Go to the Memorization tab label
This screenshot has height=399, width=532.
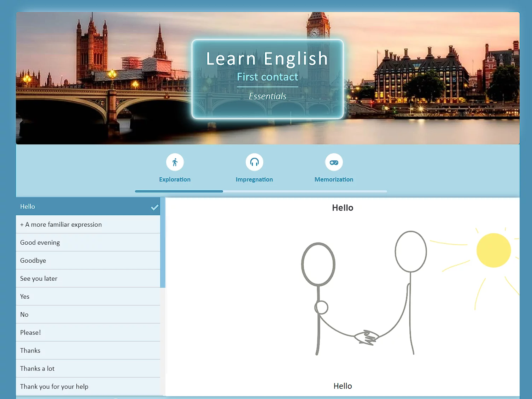(334, 179)
